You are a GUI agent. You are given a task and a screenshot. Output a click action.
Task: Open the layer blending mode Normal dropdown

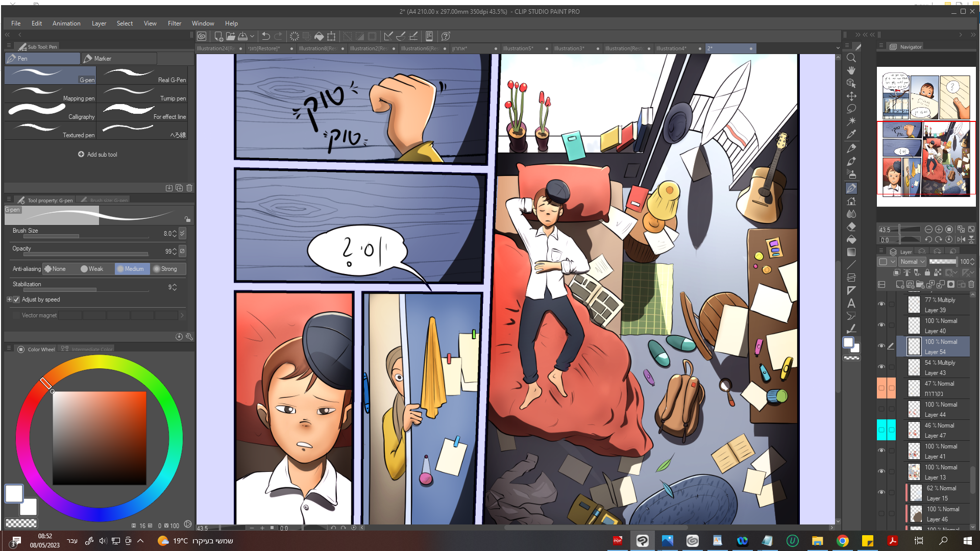pyautogui.click(x=912, y=262)
